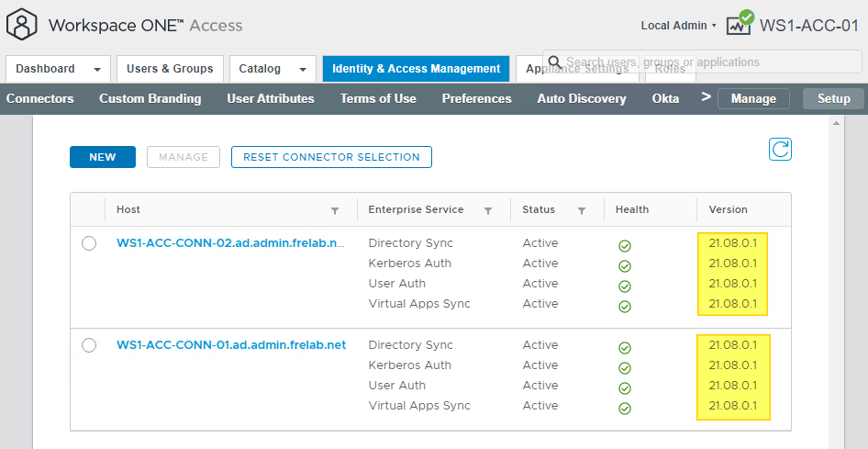The width and height of the screenshot is (868, 449).
Task: Select the WS1-ACC-CONN-01 connector radio button
Action: coord(89,345)
